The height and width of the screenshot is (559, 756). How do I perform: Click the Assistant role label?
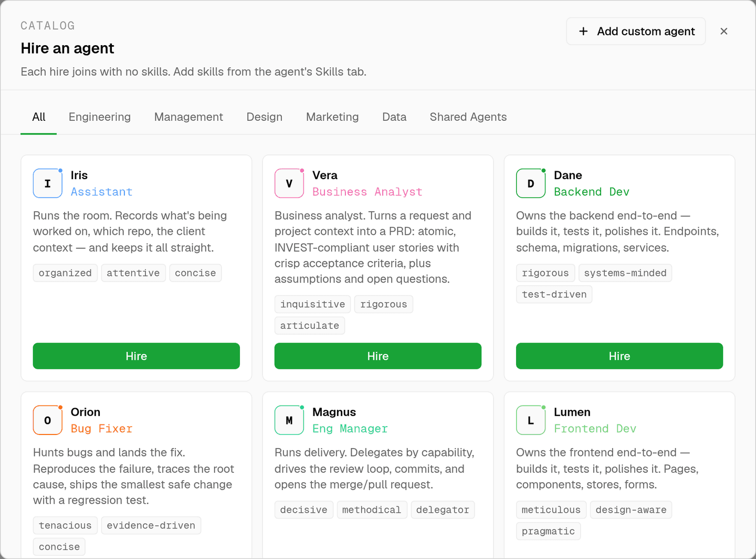(x=102, y=192)
